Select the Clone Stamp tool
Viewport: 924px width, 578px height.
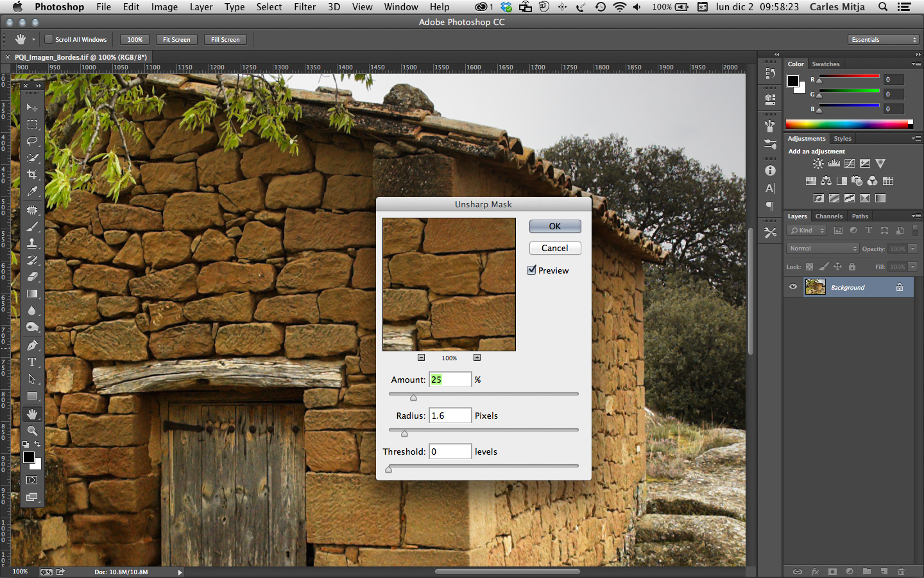(32, 243)
